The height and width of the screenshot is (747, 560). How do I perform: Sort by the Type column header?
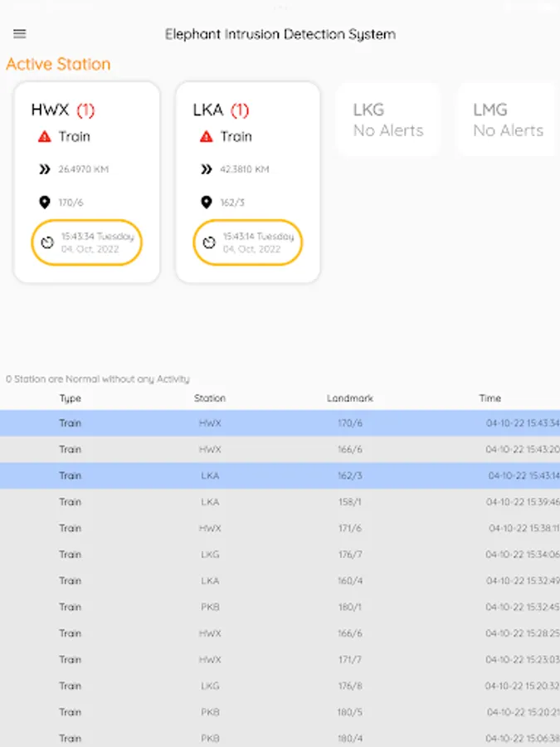tap(71, 398)
